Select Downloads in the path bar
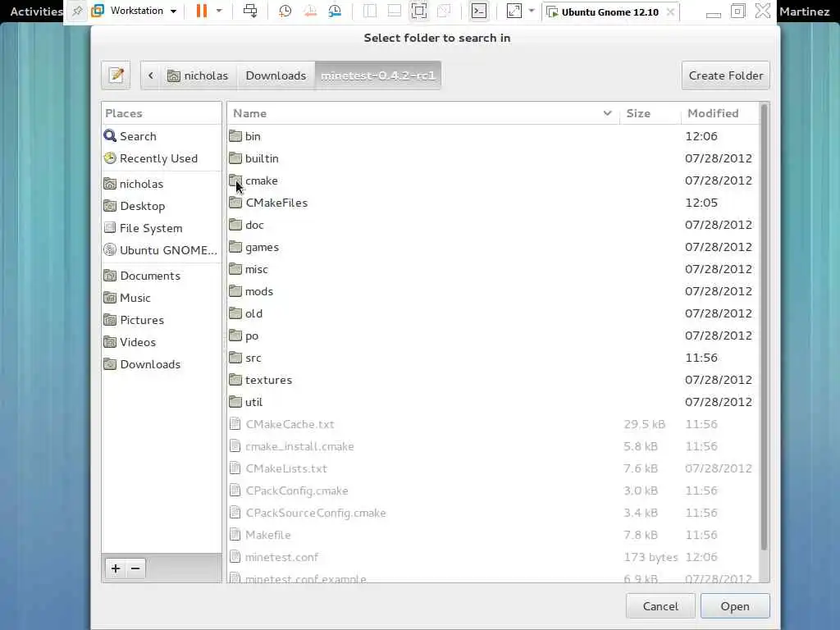Screen dimensions: 840x630 276,75
